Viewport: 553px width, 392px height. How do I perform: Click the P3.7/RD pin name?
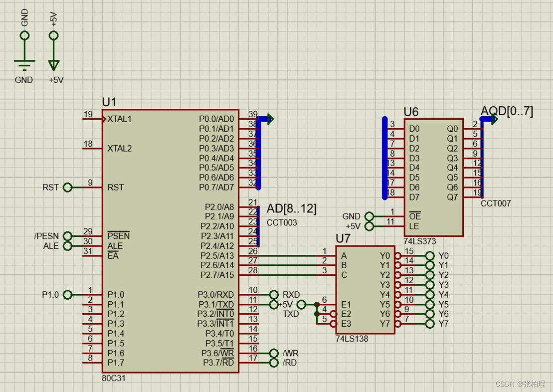[218, 363]
